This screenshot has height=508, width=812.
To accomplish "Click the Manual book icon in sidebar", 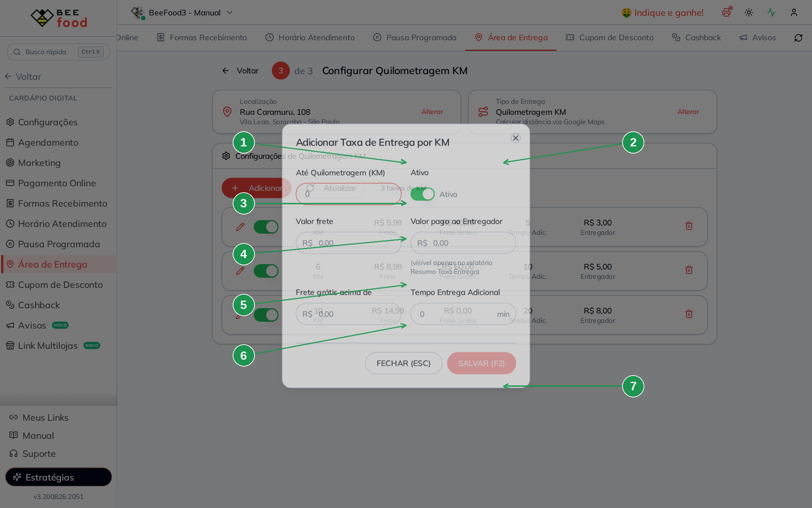I will tap(14, 435).
